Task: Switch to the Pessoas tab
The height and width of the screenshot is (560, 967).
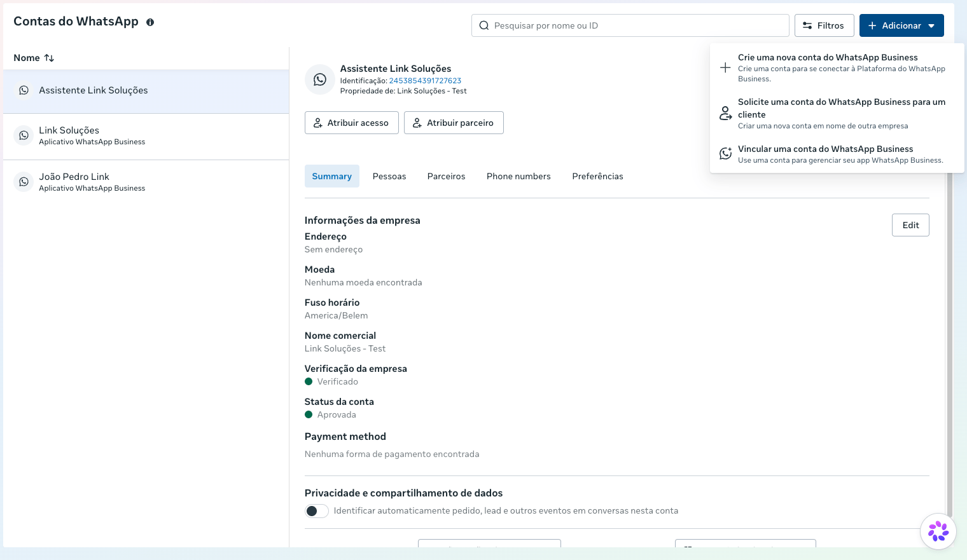Action: pos(389,176)
